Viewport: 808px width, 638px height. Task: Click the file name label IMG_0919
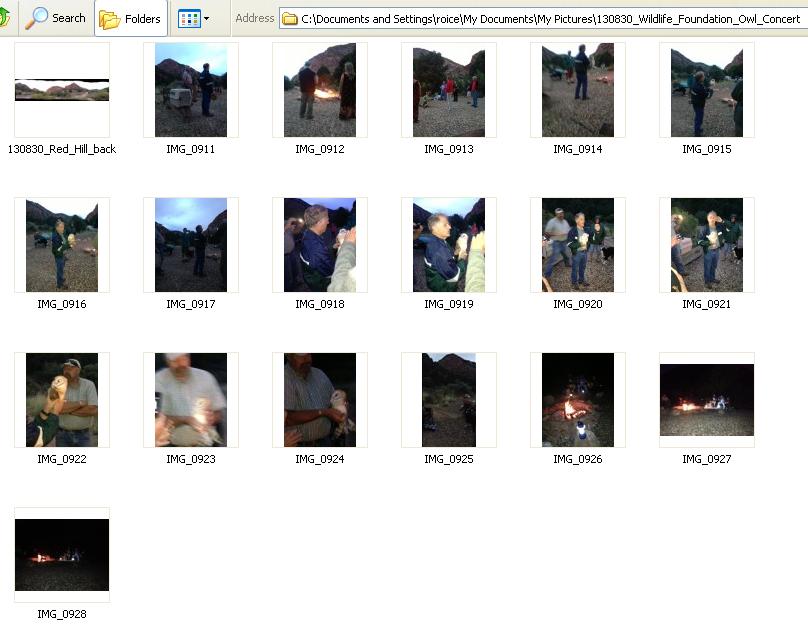pyautogui.click(x=449, y=304)
